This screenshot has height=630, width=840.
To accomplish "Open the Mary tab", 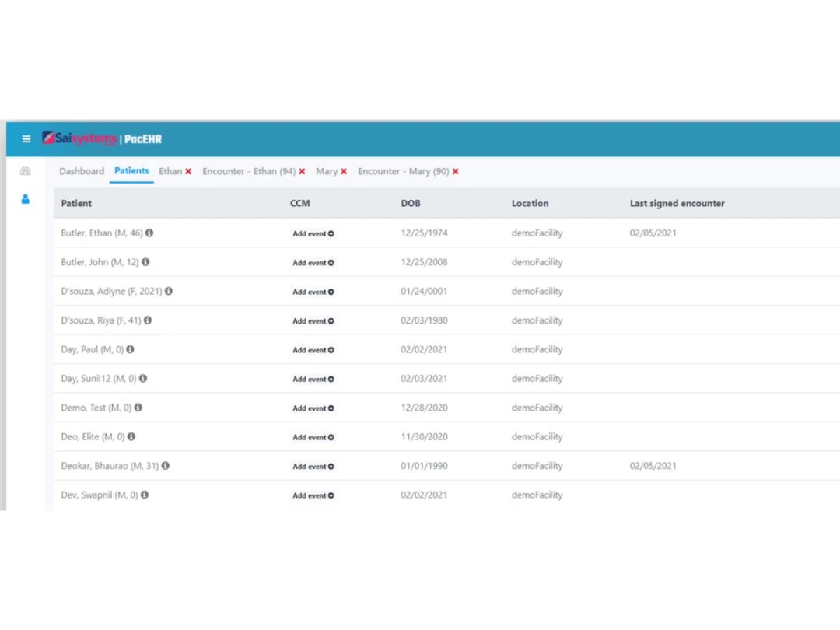I will coord(327,171).
